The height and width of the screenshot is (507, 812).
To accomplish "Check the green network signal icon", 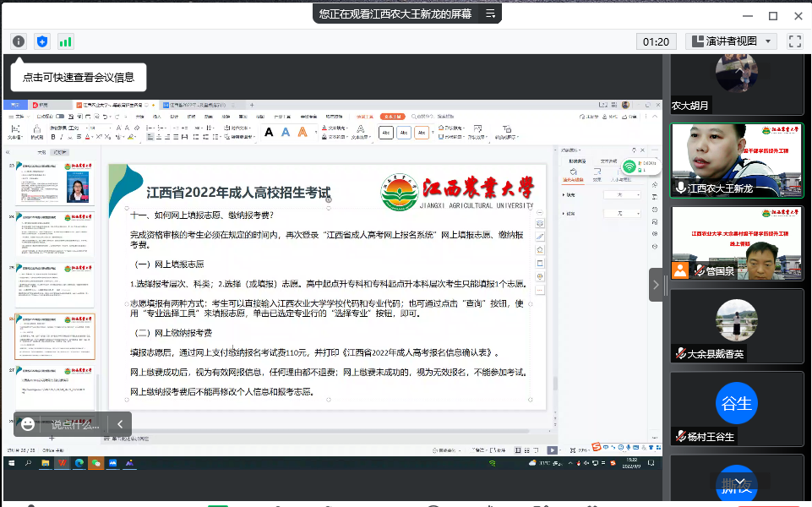I will pos(65,41).
